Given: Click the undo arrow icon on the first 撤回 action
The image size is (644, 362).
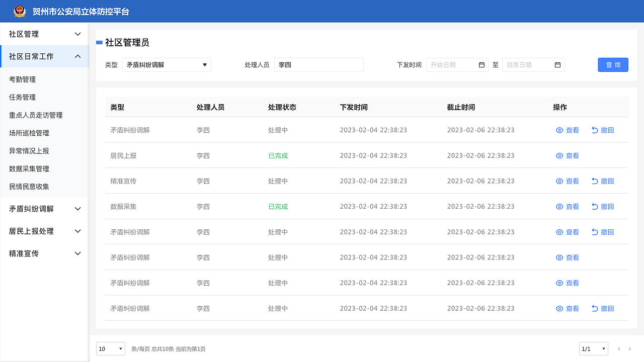Looking at the screenshot, I should [594, 130].
